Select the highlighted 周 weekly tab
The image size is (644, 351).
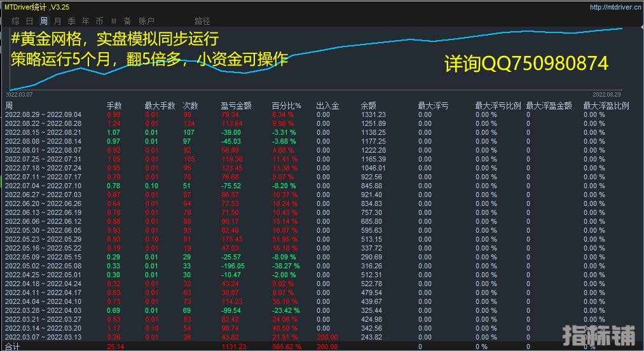43,21
